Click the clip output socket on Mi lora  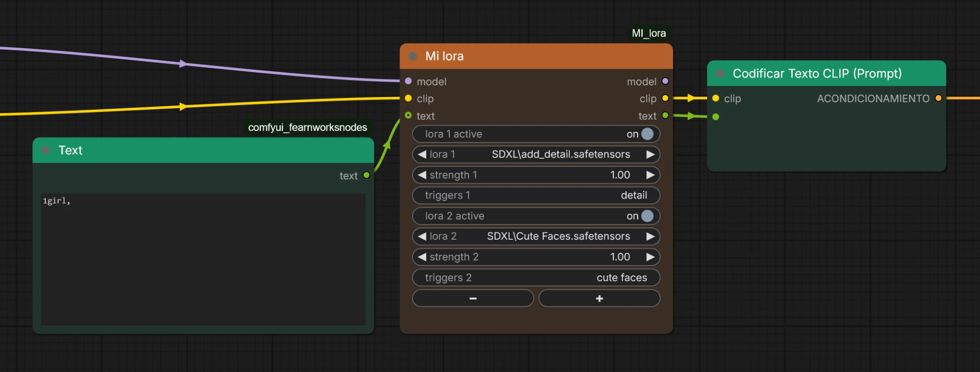click(665, 99)
